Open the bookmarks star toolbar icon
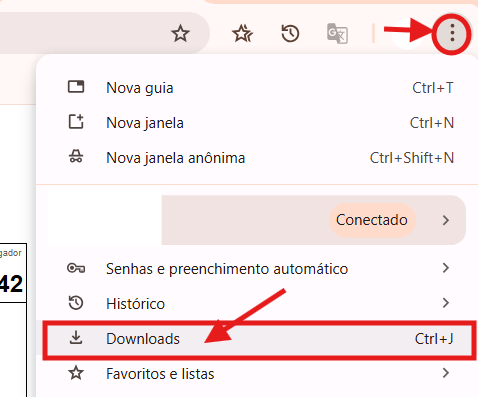This screenshot has height=397, width=478. (x=242, y=33)
